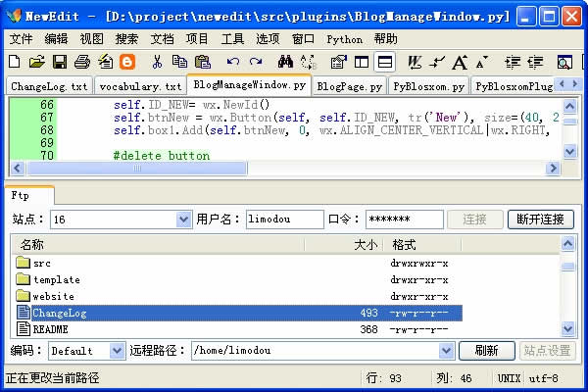Click the 断开连接 disconnect button

(x=540, y=220)
